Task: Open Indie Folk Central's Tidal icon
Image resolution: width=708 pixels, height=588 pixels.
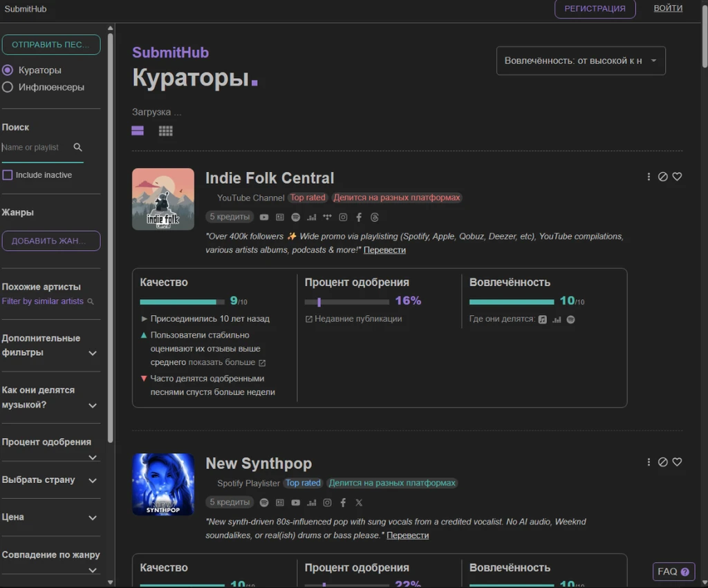Action: [327, 217]
